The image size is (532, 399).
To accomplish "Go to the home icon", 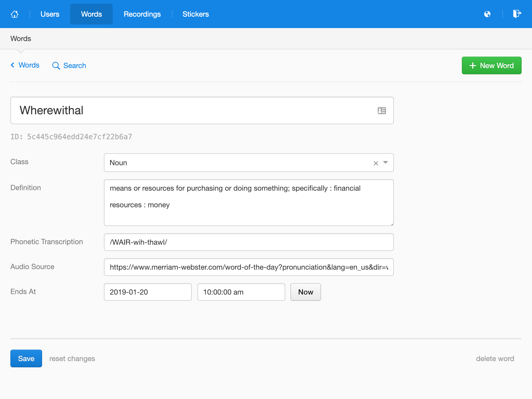I will tap(15, 14).
